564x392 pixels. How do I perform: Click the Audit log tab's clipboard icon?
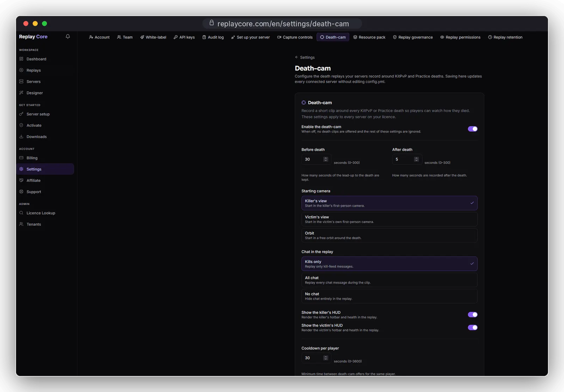point(204,37)
